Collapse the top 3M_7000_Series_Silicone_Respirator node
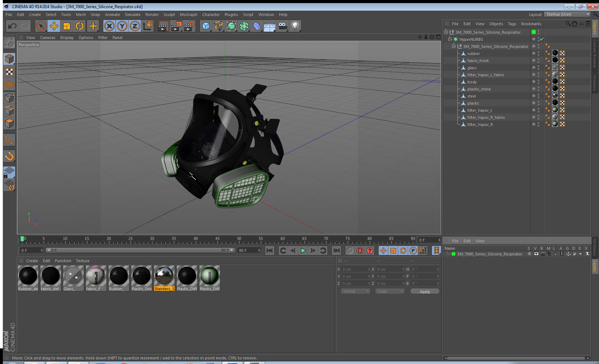Screen dimensions: 599x364 [x=446, y=32]
